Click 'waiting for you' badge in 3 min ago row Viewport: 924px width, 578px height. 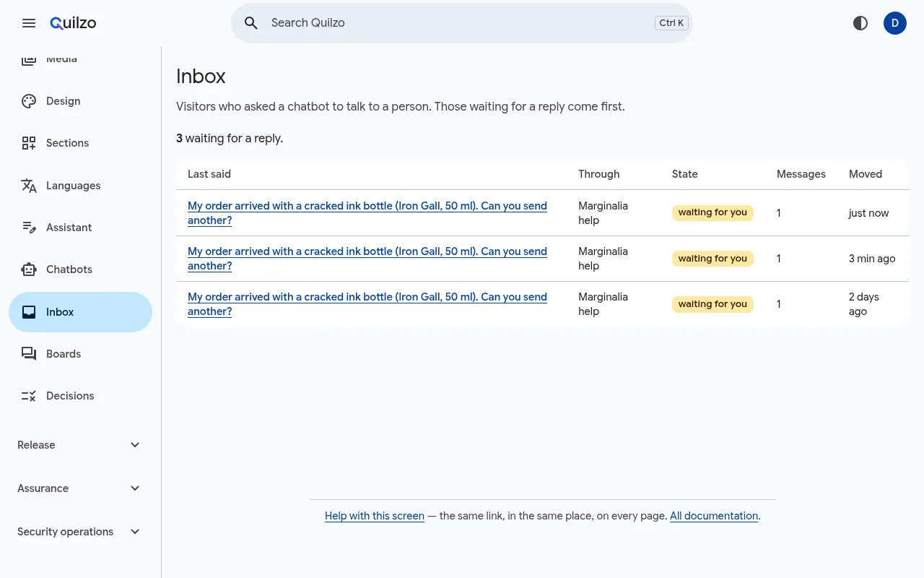[712, 259]
